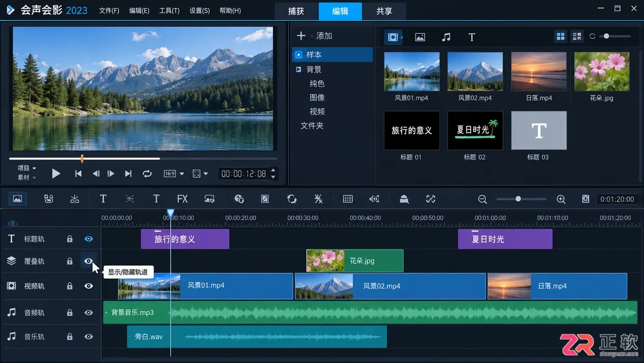Click the picture-frame icon starting the timeline toolbar

tap(17, 199)
